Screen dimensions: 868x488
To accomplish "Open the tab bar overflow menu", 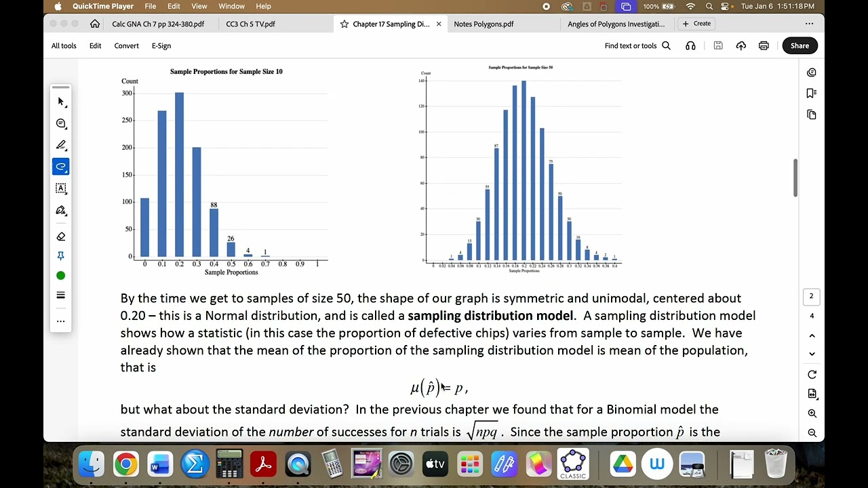I will (809, 24).
